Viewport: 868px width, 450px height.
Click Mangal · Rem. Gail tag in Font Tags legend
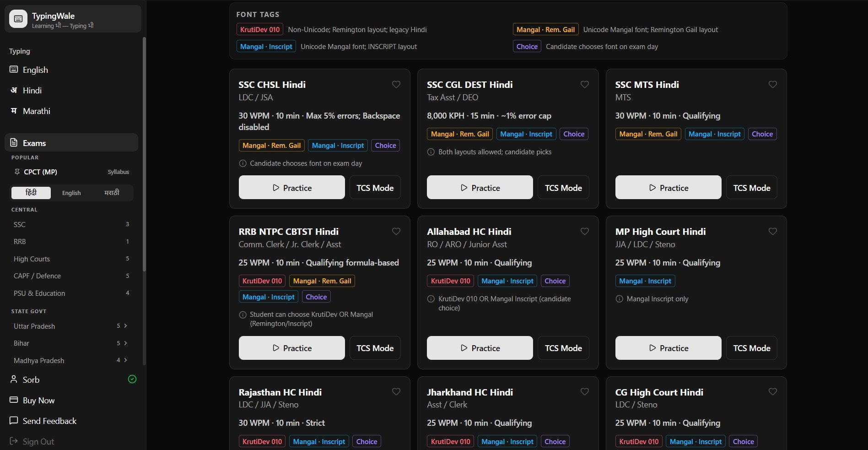[546, 29]
